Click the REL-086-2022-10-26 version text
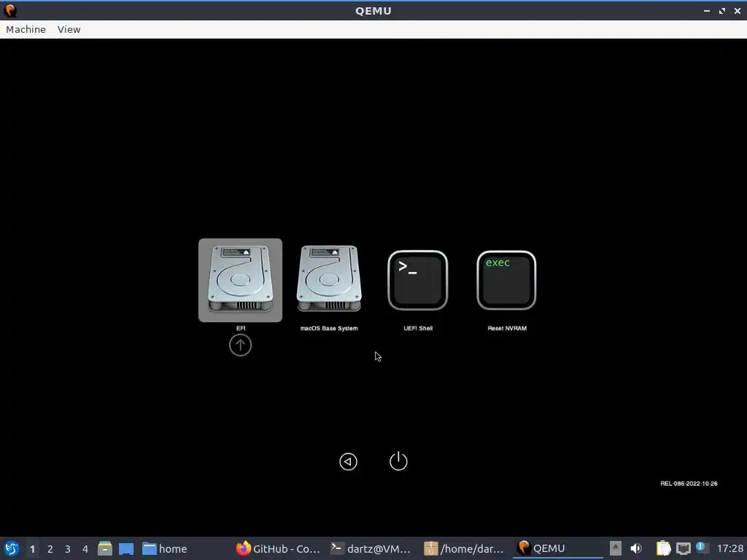The width and height of the screenshot is (747, 560). click(x=689, y=483)
